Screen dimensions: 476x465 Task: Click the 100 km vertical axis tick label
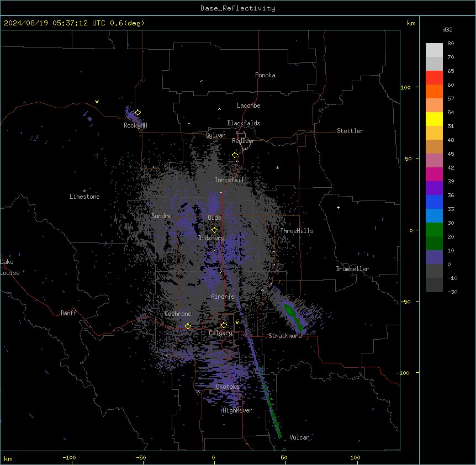click(405, 87)
